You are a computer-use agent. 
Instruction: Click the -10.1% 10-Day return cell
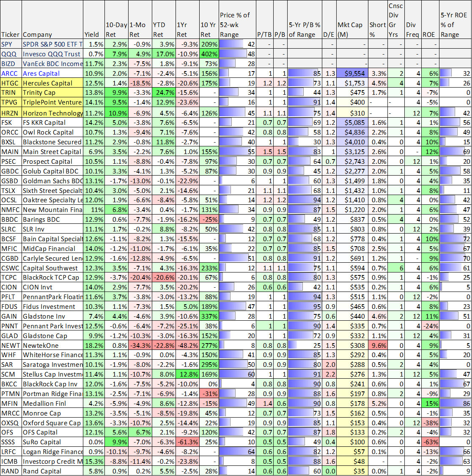[x=117, y=452]
